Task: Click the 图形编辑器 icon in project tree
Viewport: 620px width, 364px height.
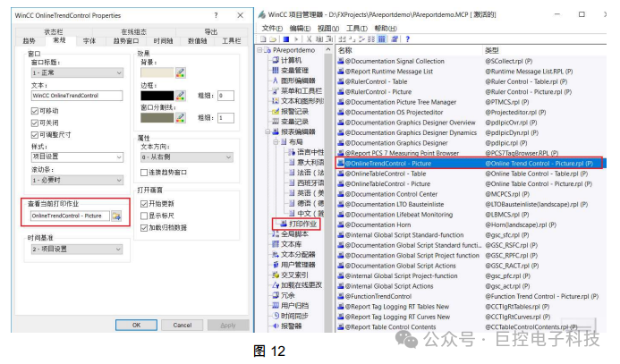Action: (276, 80)
